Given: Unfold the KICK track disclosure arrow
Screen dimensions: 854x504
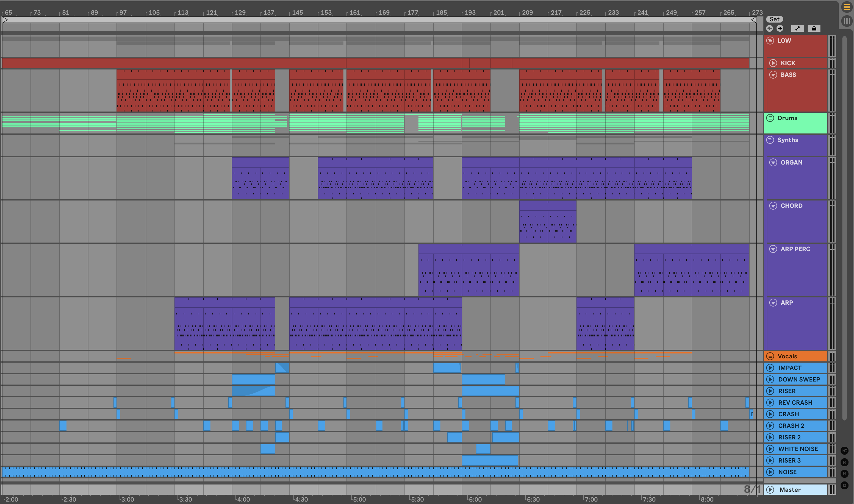Looking at the screenshot, I should click(773, 63).
